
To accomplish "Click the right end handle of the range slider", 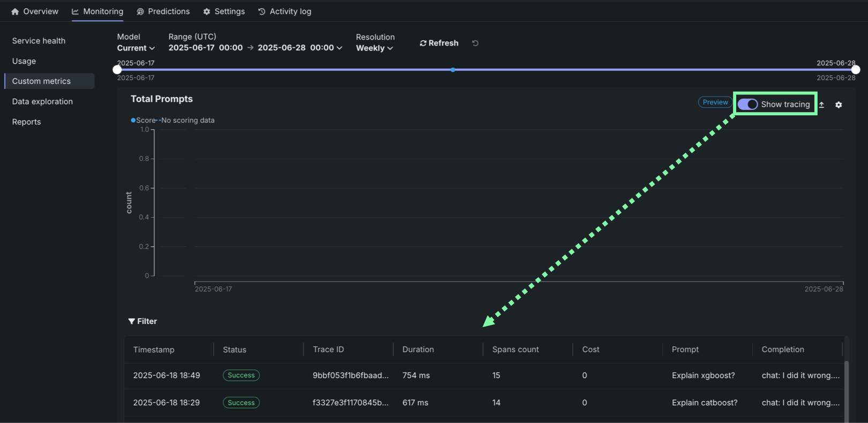I will click(856, 70).
